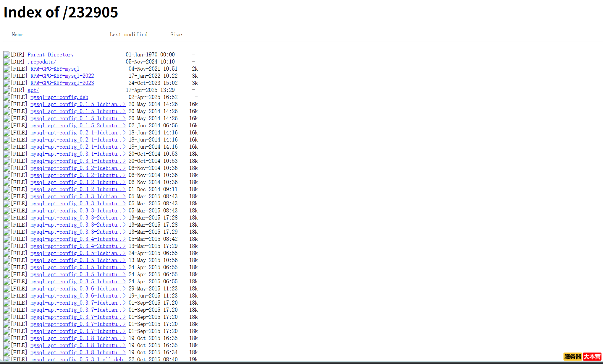Click the icon beside the apt/ directory

coord(7,90)
